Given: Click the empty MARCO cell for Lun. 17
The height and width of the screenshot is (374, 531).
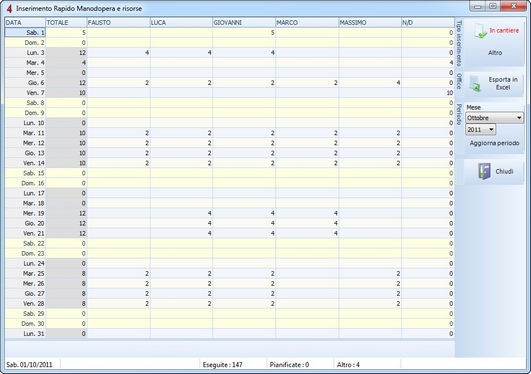Looking at the screenshot, I should point(307,193).
